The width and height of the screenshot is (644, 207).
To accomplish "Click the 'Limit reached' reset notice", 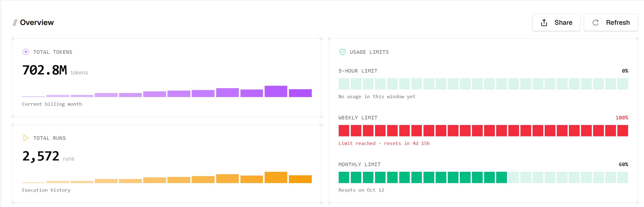I will (384, 143).
